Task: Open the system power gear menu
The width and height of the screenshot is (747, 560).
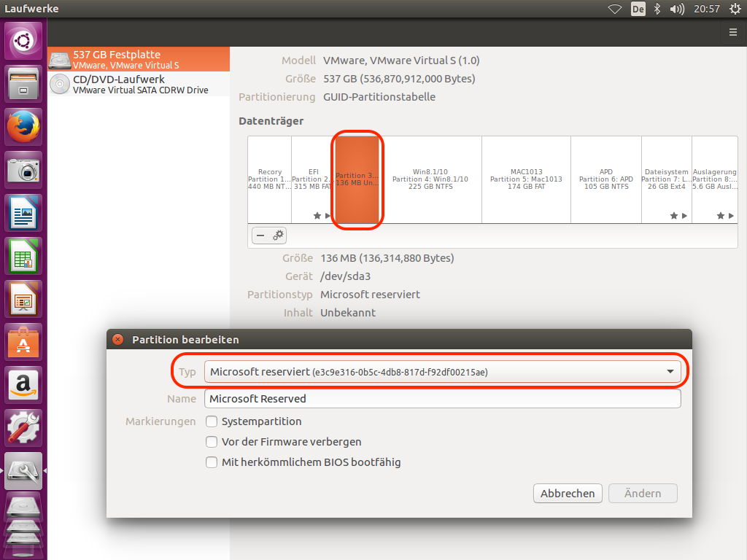Action: (735, 9)
